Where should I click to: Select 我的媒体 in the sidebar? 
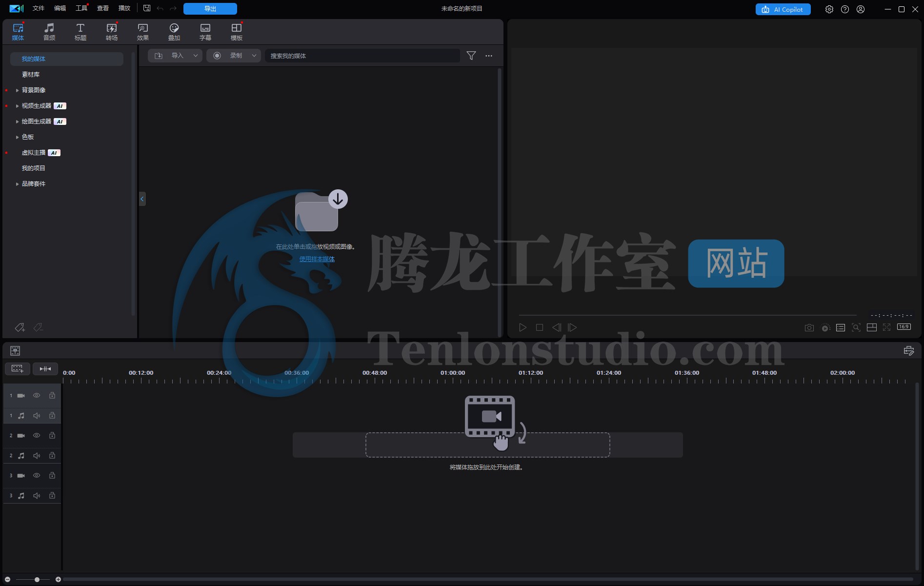coord(67,59)
